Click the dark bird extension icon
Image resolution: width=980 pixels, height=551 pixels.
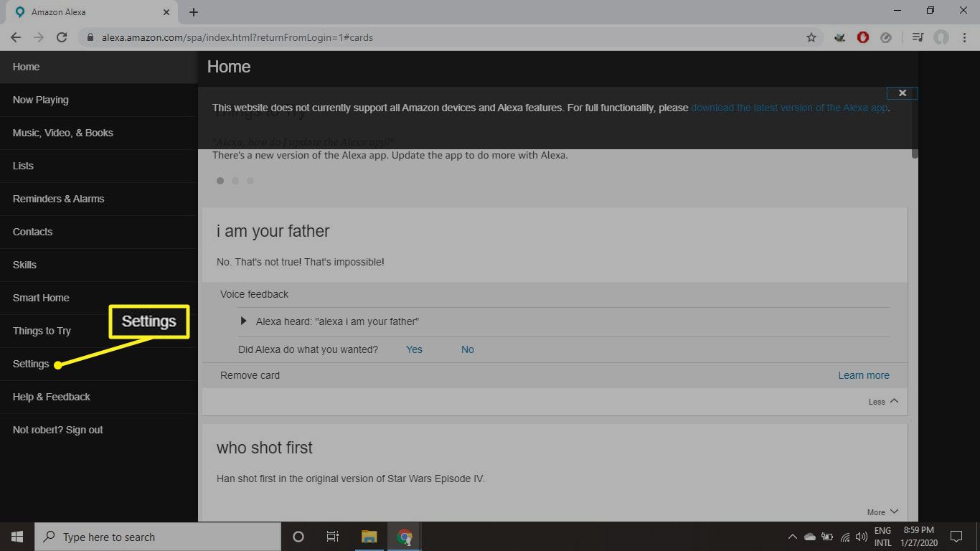tap(840, 37)
